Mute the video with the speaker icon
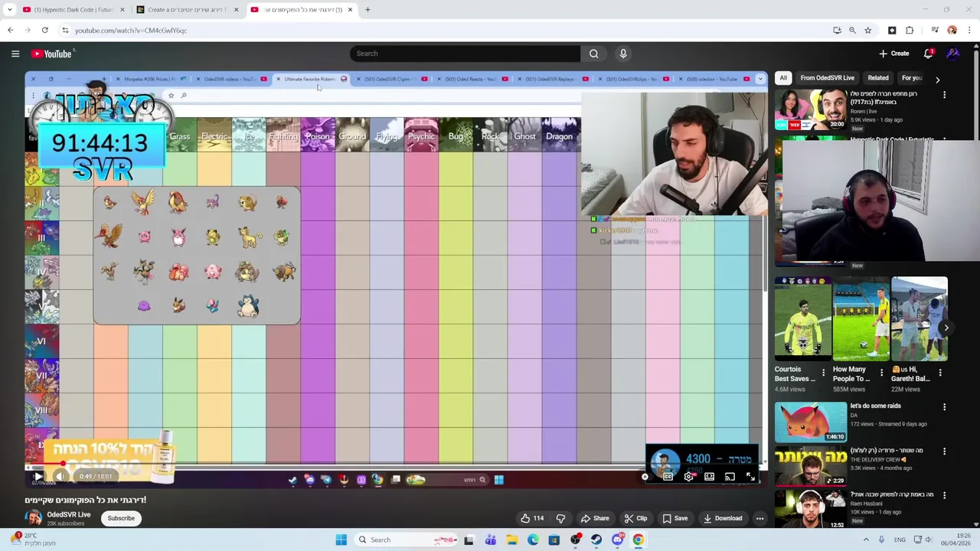This screenshot has width=980, height=551. (60, 477)
